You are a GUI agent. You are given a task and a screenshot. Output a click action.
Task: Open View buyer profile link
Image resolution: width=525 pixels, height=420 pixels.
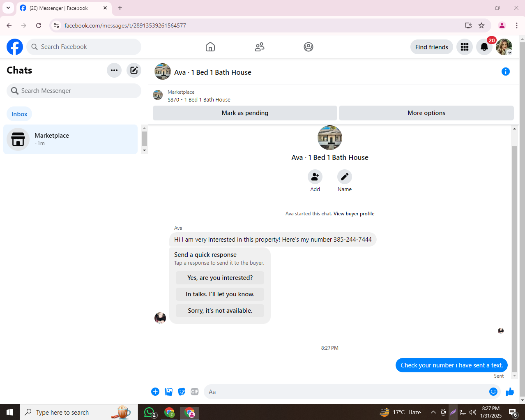[x=354, y=214]
